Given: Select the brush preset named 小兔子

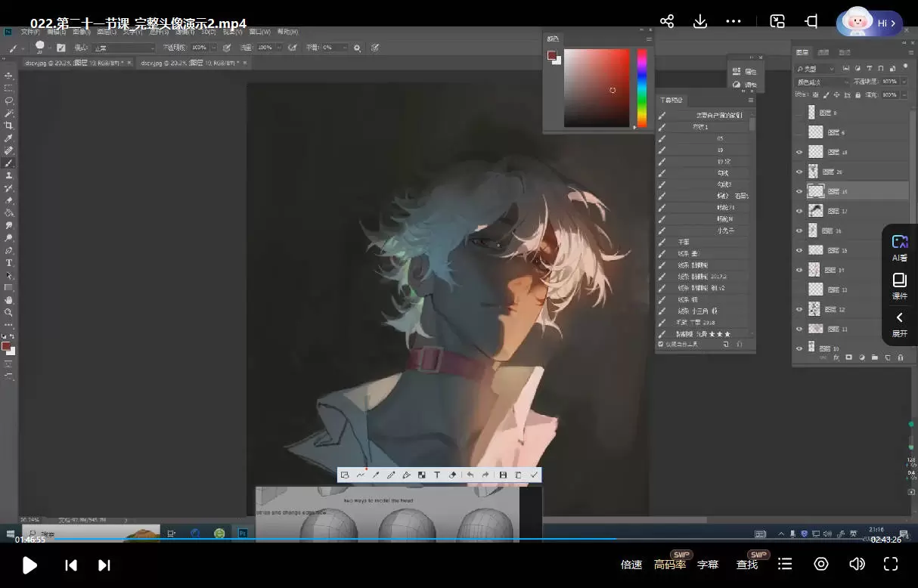Looking at the screenshot, I should pos(703,230).
